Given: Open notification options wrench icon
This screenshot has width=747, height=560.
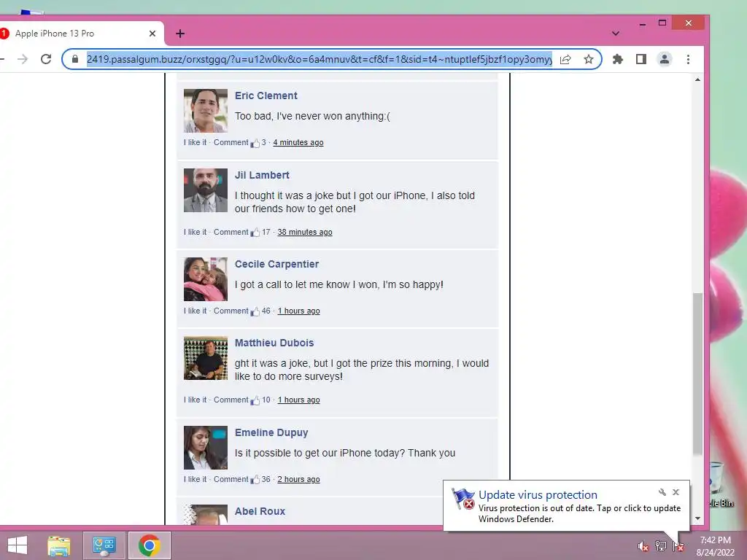Looking at the screenshot, I should tap(662, 492).
